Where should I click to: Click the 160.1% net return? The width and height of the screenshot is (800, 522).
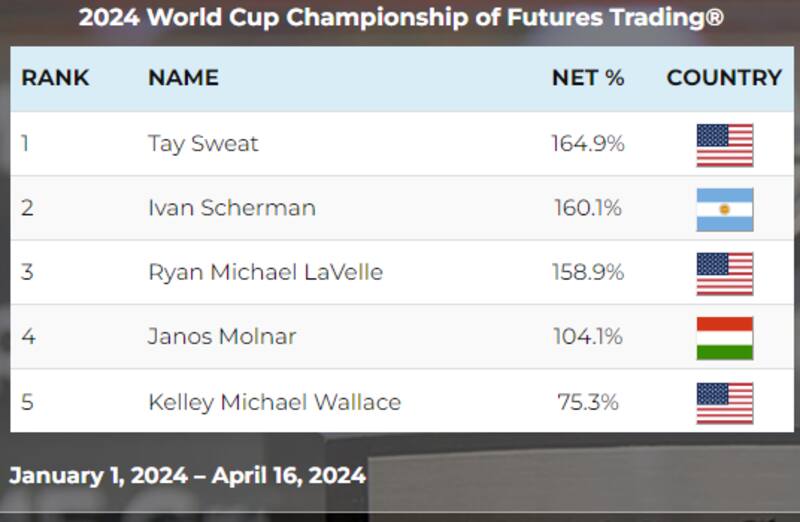[588, 208]
